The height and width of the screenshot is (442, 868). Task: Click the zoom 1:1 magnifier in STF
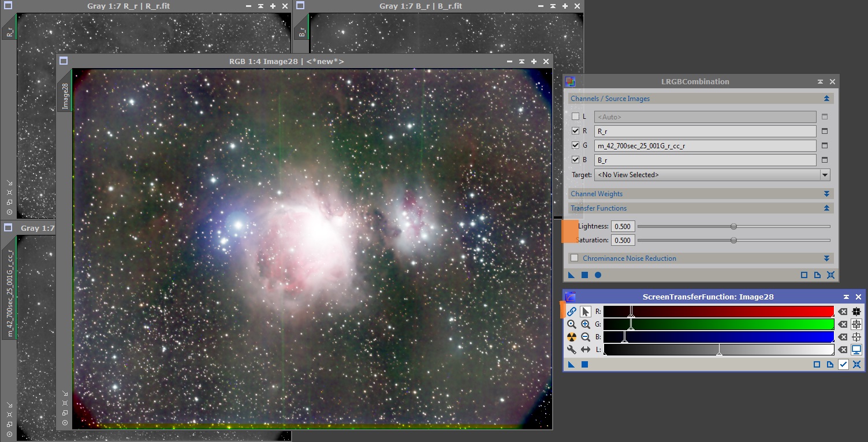pos(572,324)
